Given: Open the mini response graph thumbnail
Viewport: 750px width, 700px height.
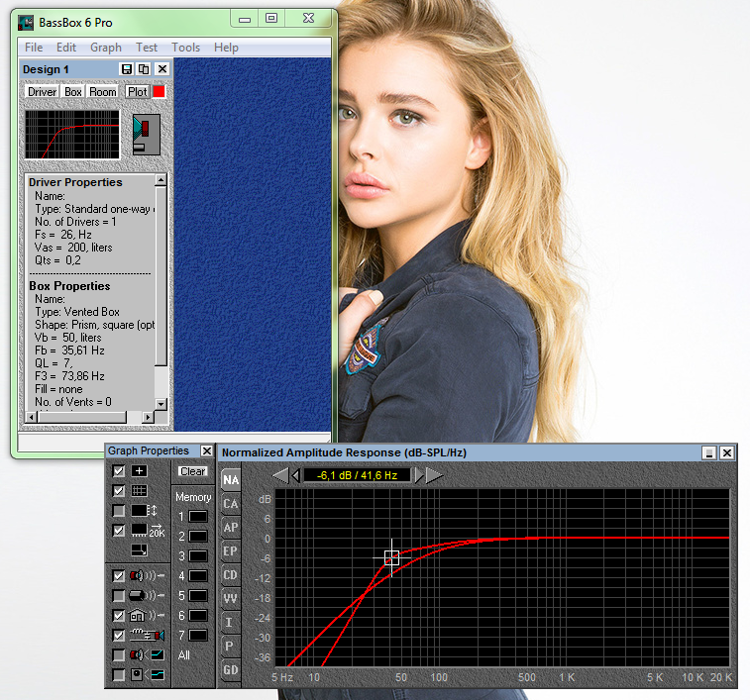Looking at the screenshot, I should (72, 135).
